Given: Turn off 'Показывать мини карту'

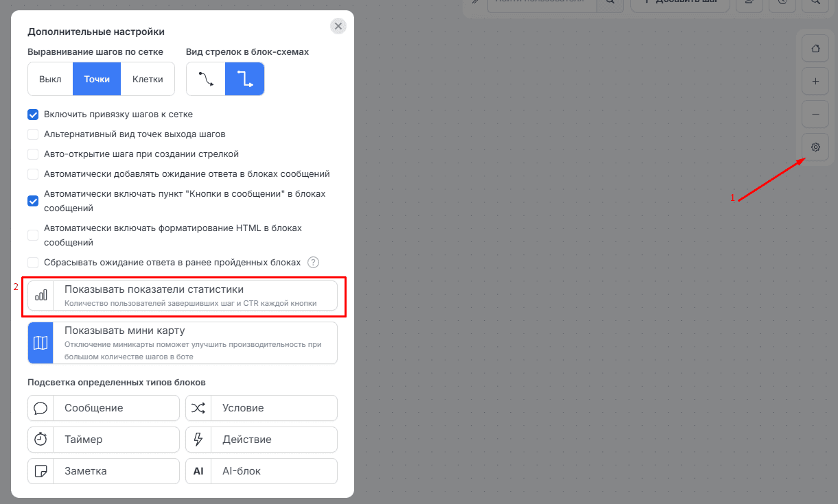Looking at the screenshot, I should point(183,343).
